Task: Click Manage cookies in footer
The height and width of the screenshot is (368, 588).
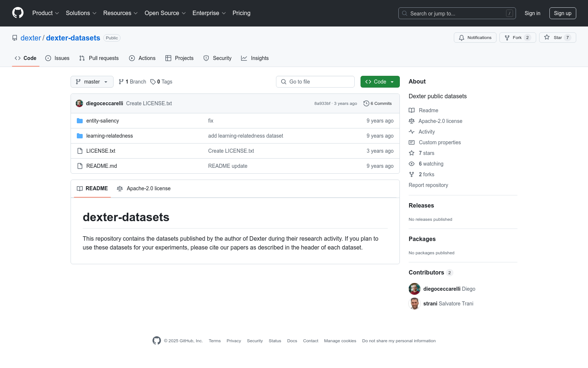Action: [x=340, y=341]
